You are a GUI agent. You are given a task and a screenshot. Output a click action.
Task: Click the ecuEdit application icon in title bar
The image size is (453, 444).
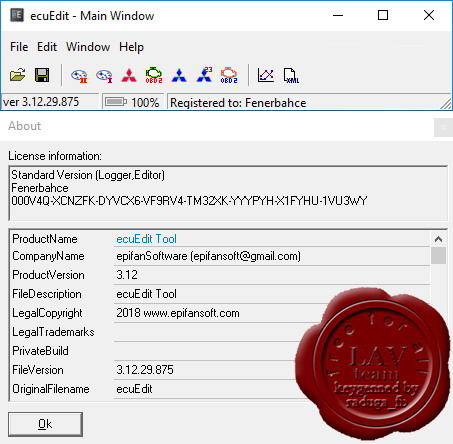[17, 15]
